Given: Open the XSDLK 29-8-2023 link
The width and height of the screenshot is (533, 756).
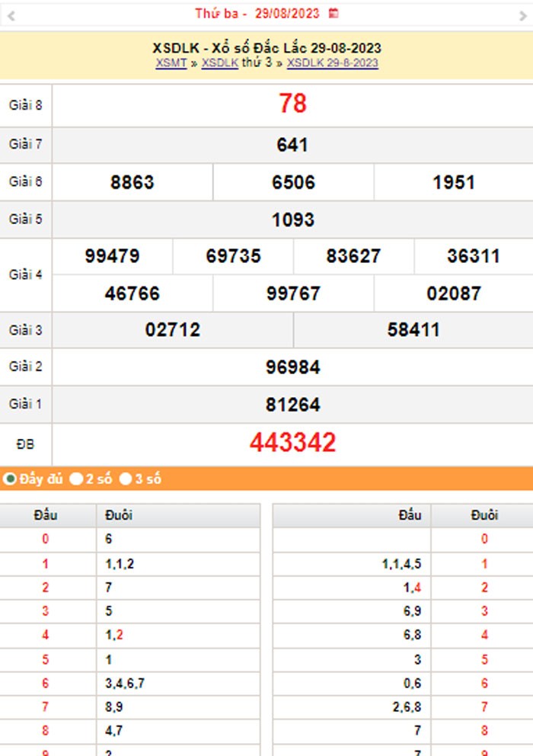Looking at the screenshot, I should tap(332, 63).
